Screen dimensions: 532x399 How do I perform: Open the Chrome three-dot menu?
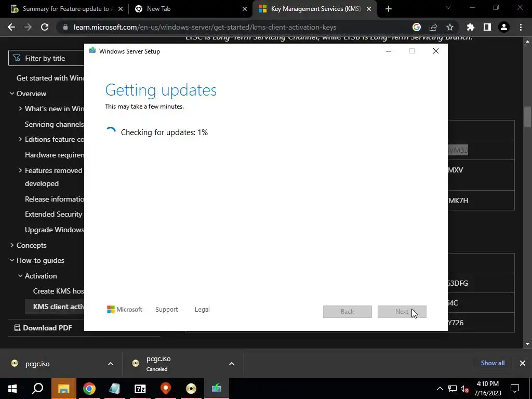[521, 27]
